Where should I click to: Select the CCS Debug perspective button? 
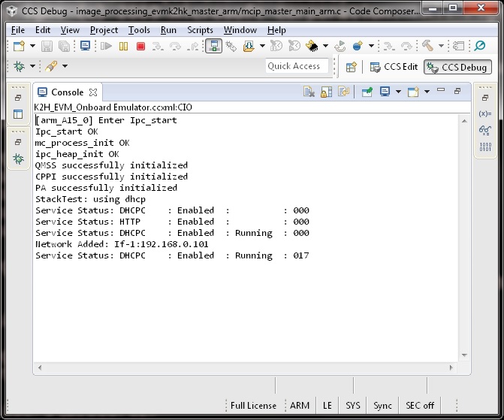(x=457, y=67)
